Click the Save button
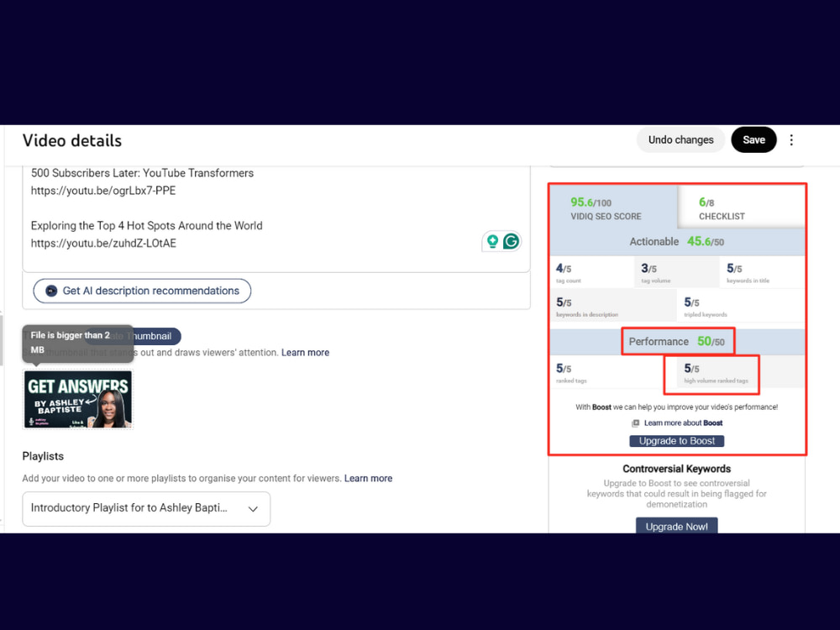This screenshot has width=840, height=630. point(753,139)
